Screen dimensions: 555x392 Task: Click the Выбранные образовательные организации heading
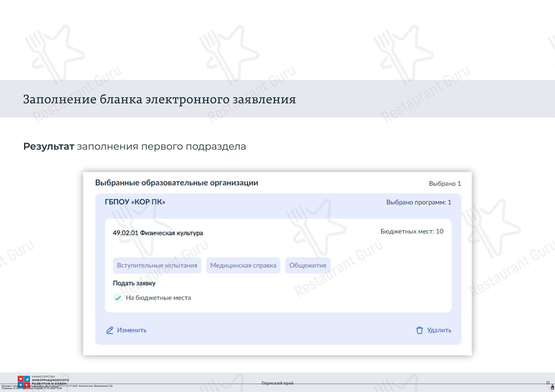pyautogui.click(x=177, y=183)
